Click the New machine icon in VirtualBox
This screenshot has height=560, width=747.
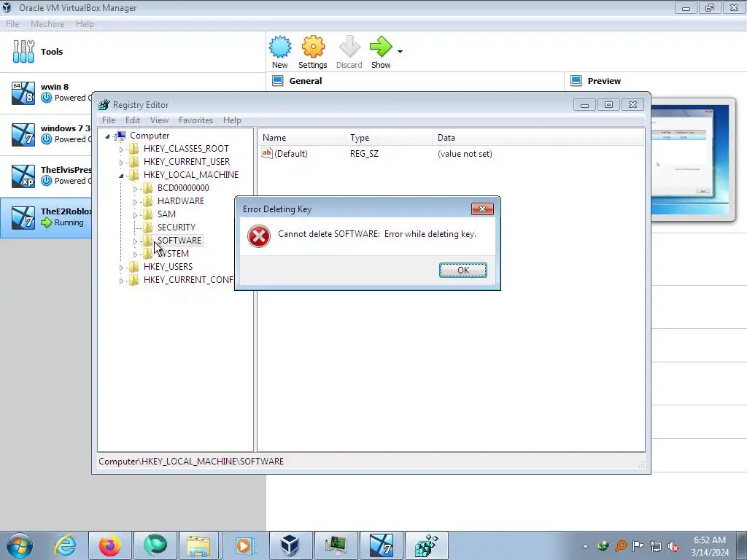(x=279, y=47)
